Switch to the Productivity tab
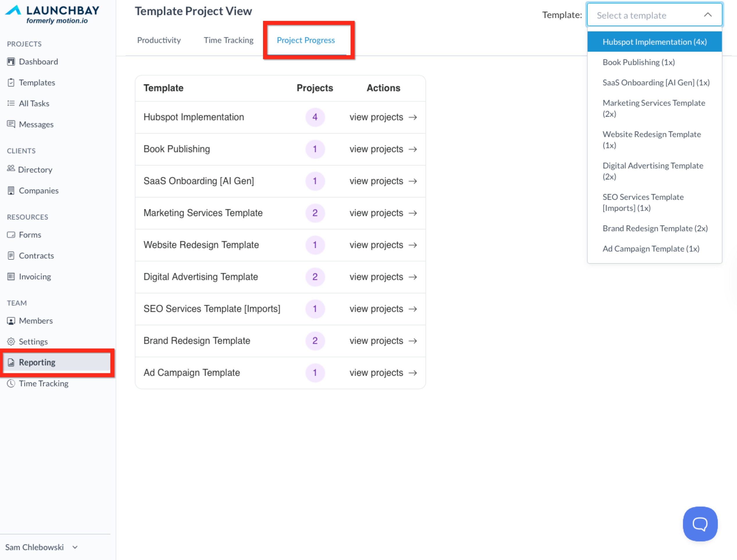This screenshot has height=560, width=737. pos(159,40)
